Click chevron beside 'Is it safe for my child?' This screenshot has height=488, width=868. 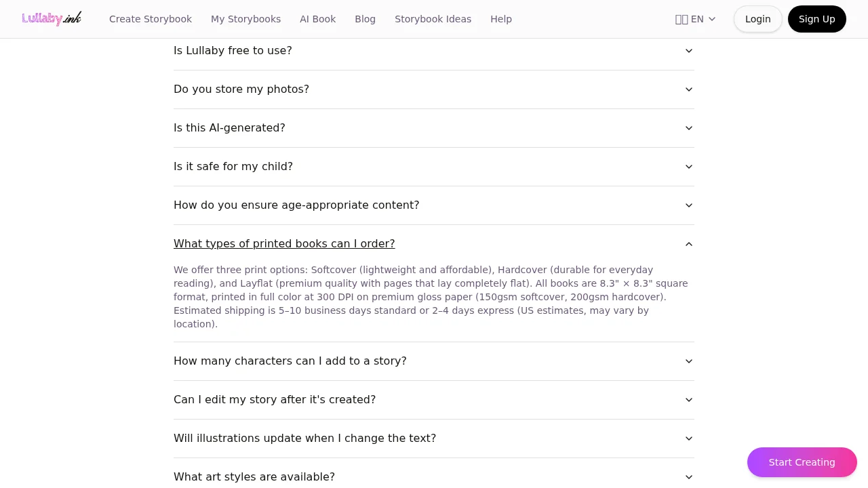688,167
